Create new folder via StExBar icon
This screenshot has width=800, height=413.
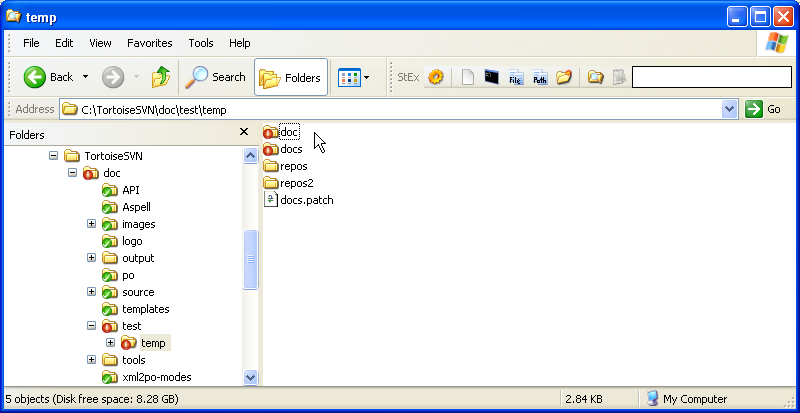[564, 77]
